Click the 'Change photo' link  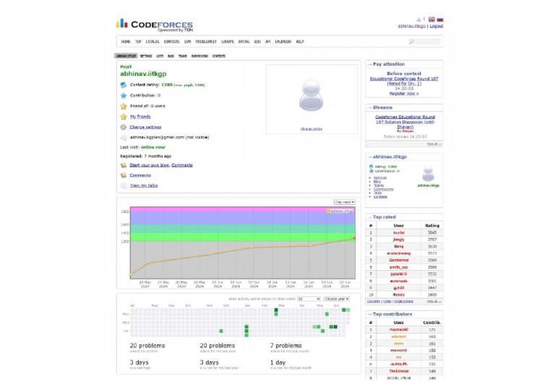311,129
